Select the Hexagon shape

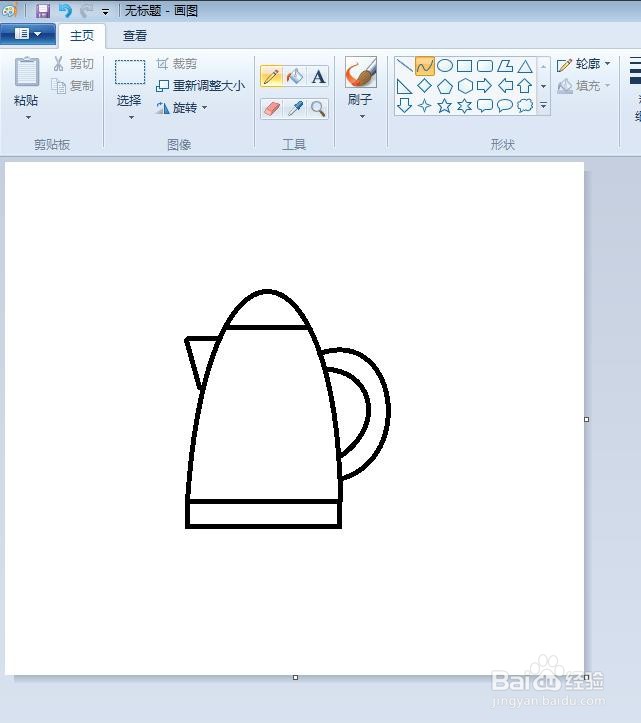(x=464, y=86)
